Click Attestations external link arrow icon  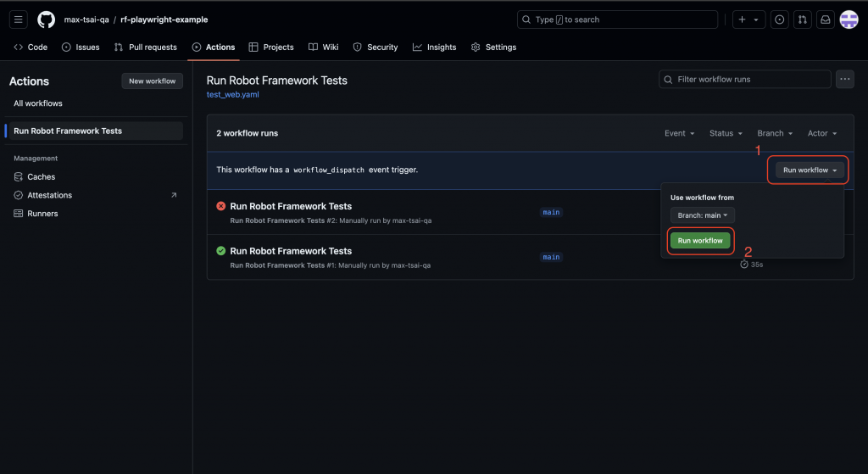point(174,195)
